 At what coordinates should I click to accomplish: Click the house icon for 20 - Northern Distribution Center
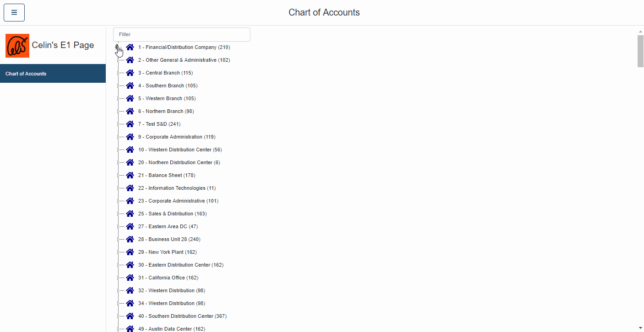pyautogui.click(x=130, y=162)
